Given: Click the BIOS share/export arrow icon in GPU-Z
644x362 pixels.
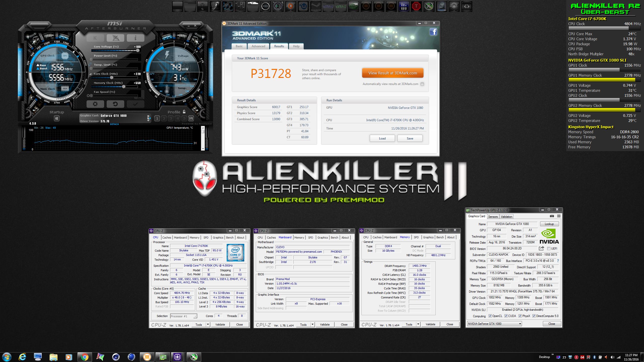Looking at the screenshot, I should [541, 248].
